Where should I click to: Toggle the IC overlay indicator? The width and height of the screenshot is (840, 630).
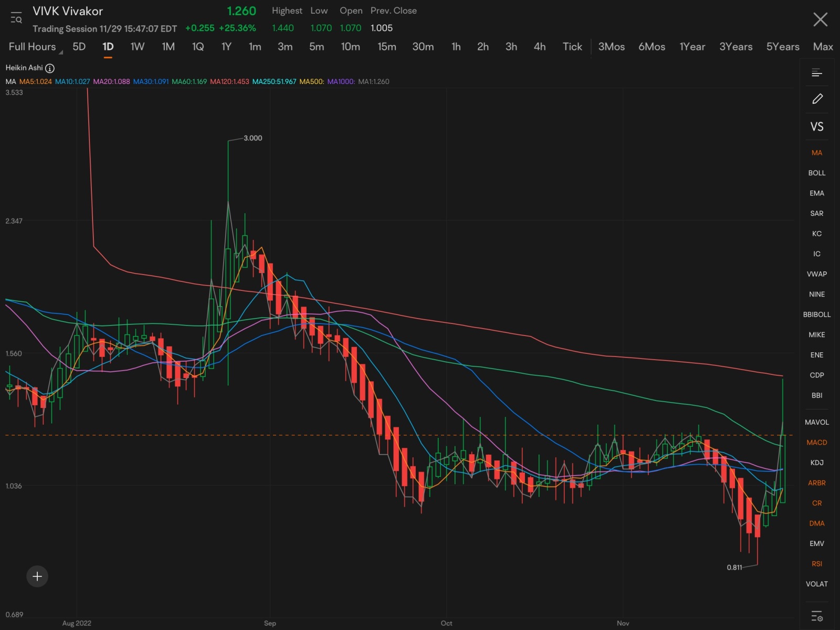(x=816, y=254)
